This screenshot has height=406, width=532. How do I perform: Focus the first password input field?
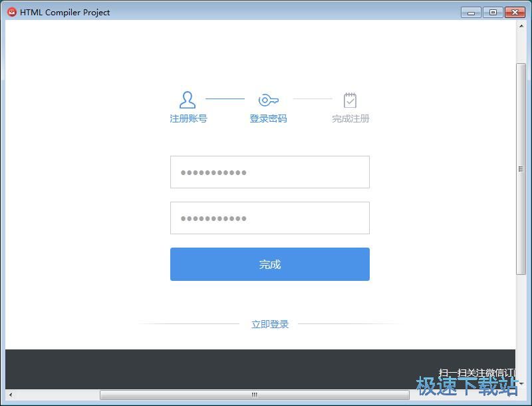[270, 172]
